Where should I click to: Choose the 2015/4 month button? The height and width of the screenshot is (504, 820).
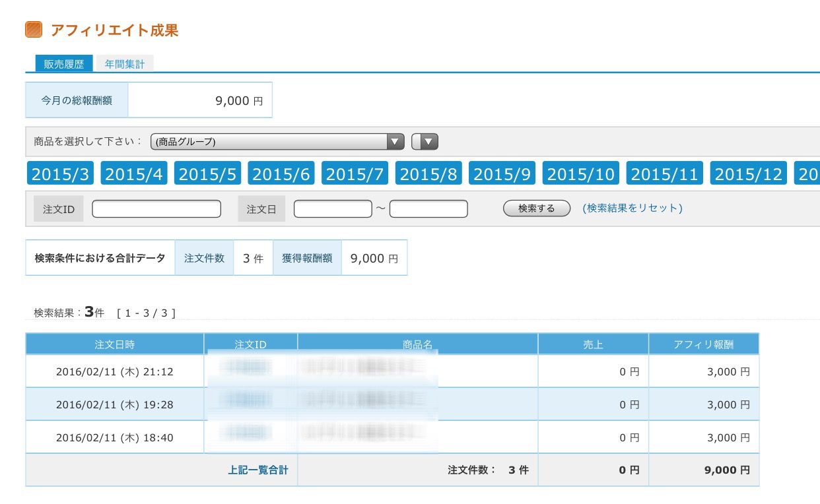tap(134, 174)
